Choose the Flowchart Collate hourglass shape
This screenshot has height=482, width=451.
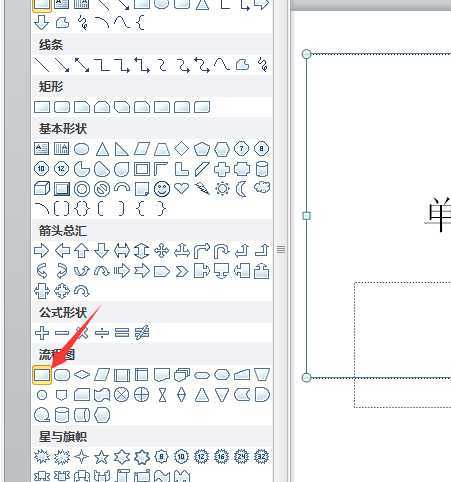[x=162, y=395]
